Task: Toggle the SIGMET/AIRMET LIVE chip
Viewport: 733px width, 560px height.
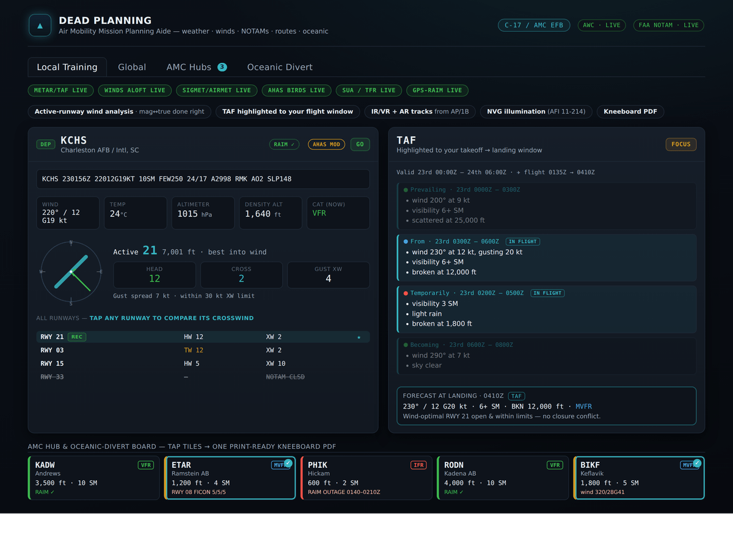Action: pyautogui.click(x=217, y=90)
